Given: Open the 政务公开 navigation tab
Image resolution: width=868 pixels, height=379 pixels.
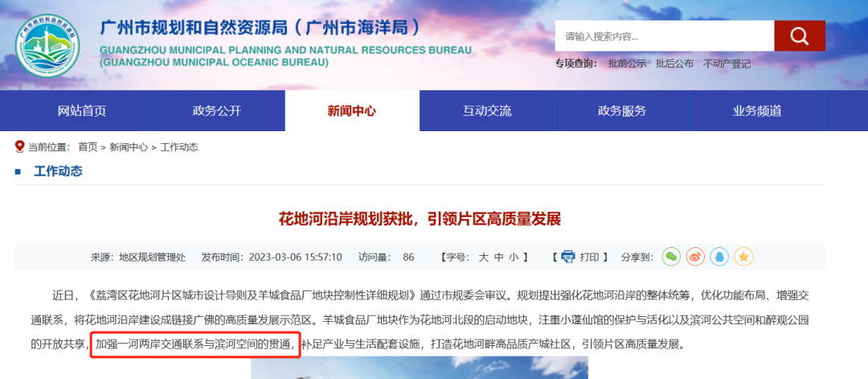Looking at the screenshot, I should 217,111.
